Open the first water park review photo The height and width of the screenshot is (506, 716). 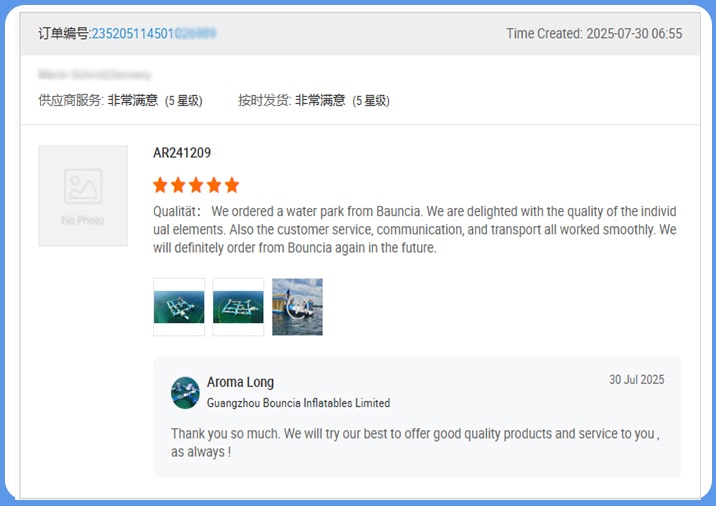[179, 307]
